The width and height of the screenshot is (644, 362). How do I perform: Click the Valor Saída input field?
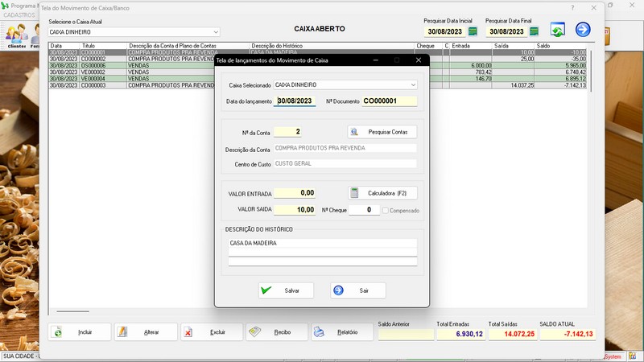tap(295, 209)
